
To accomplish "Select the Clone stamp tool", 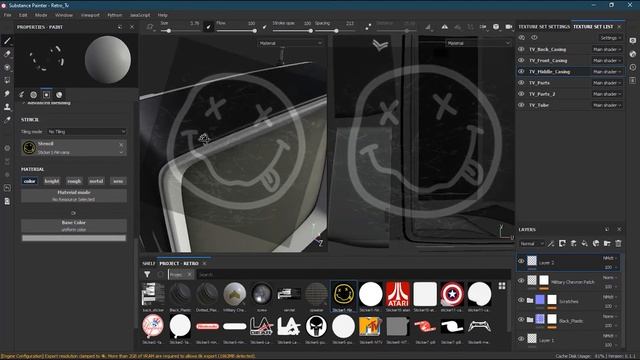I will tap(7, 107).
